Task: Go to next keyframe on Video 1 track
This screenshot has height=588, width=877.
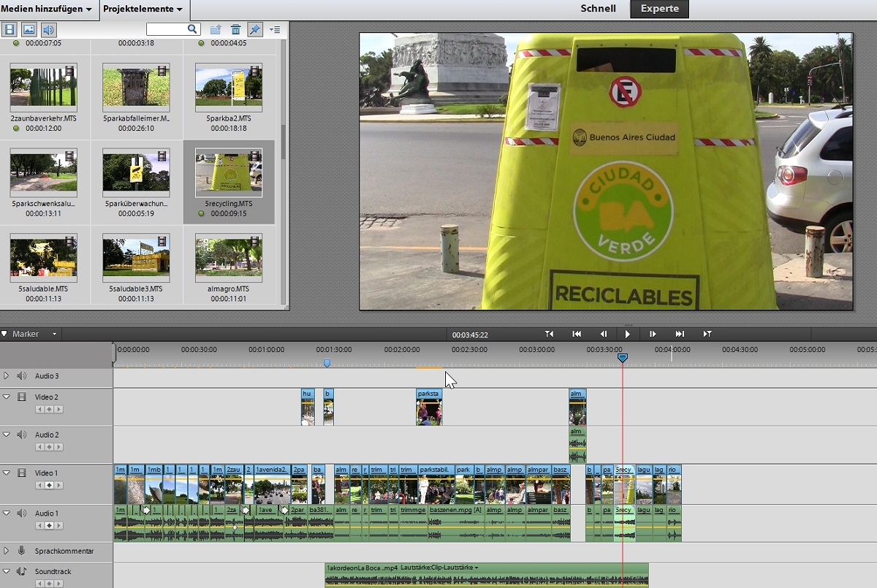Action: pyautogui.click(x=58, y=485)
